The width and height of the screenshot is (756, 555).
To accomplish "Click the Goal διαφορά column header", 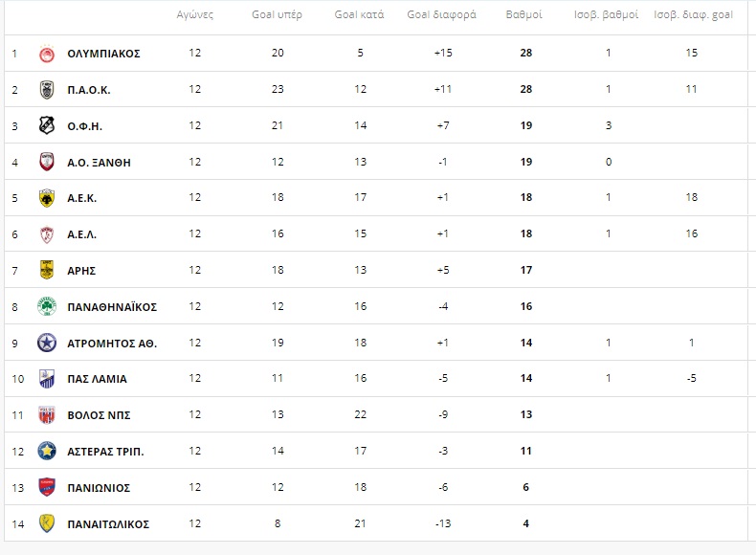I will [442, 14].
